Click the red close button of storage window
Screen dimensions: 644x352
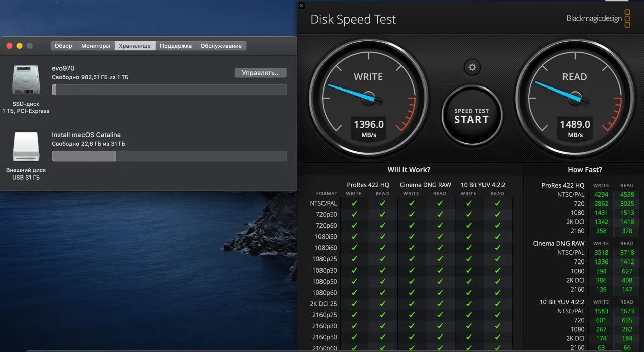click(x=9, y=46)
